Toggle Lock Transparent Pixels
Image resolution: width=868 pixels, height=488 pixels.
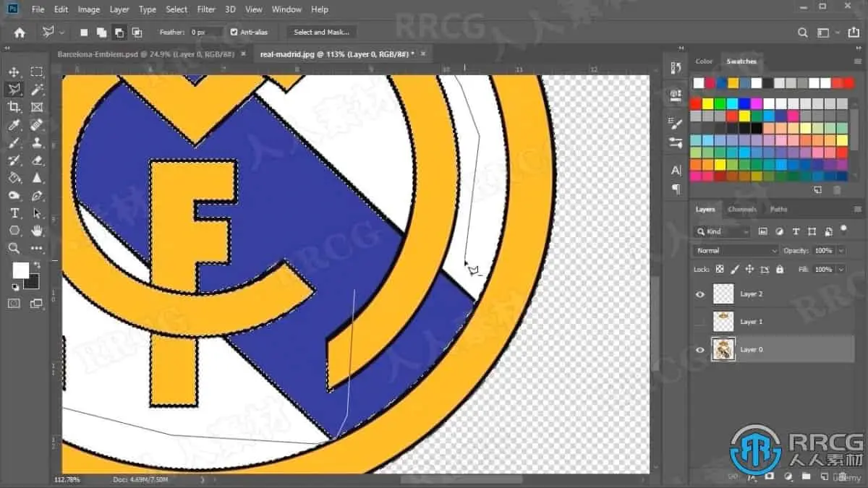pos(720,269)
